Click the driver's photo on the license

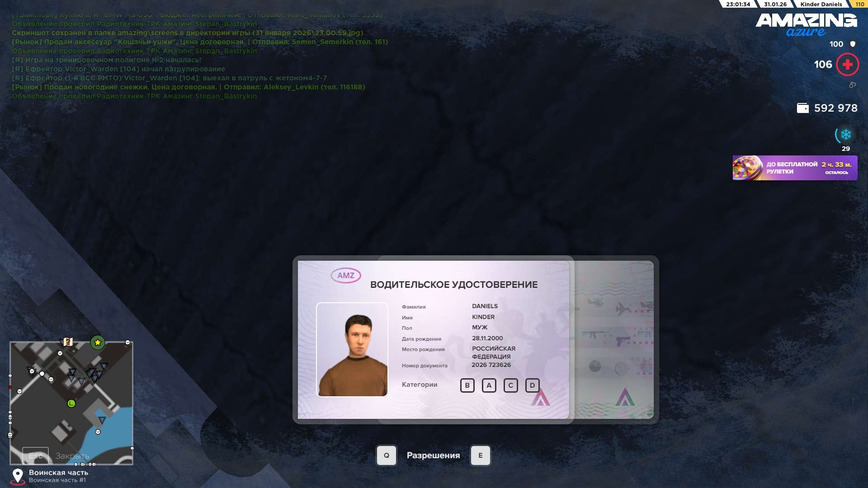click(x=352, y=349)
